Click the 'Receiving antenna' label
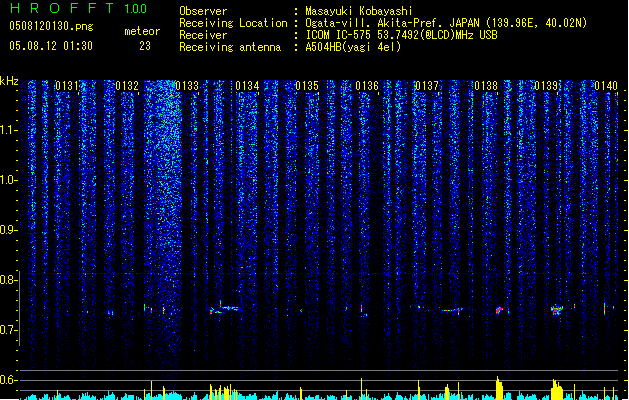The width and height of the screenshot is (629, 400). (x=230, y=47)
